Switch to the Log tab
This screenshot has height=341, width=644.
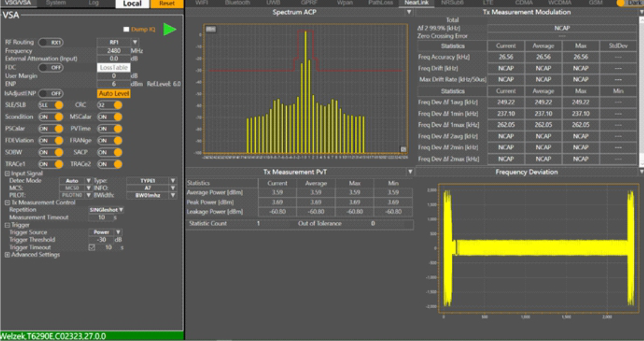coord(94,3)
